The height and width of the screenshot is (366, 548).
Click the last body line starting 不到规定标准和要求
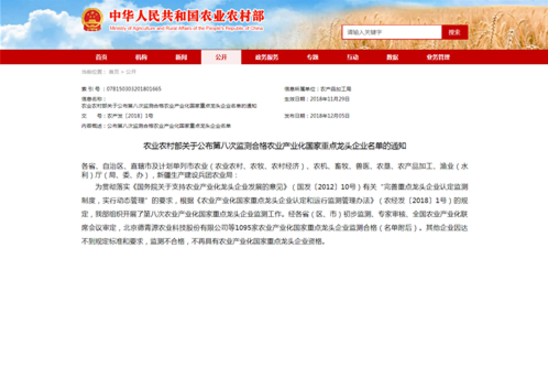(204, 241)
